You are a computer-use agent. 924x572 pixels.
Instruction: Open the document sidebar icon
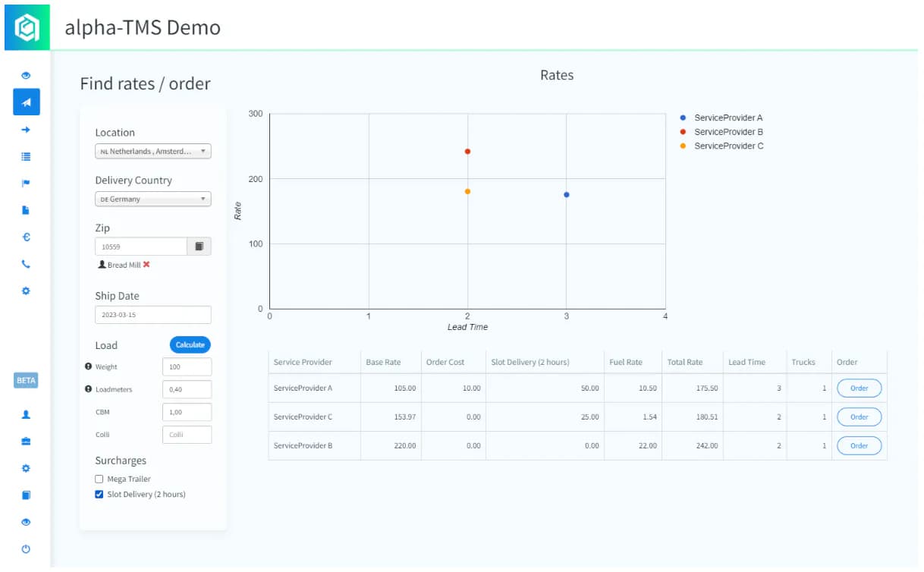coord(26,210)
